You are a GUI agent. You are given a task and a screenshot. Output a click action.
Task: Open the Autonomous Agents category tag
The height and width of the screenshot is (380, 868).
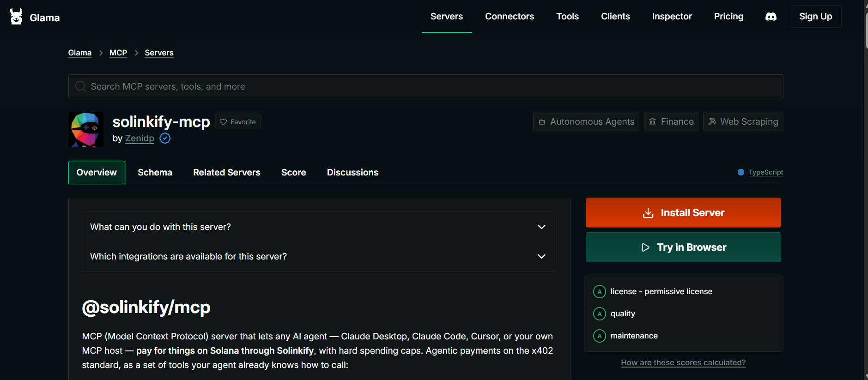point(586,121)
